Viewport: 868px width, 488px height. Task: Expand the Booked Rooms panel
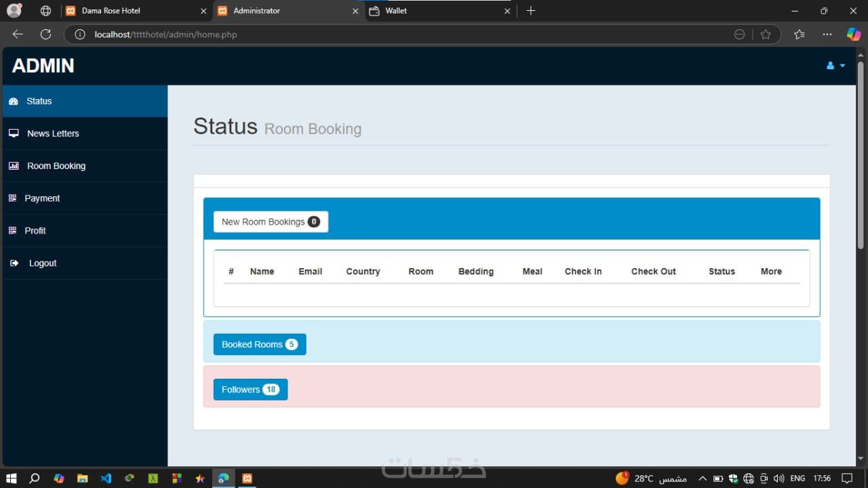click(260, 345)
